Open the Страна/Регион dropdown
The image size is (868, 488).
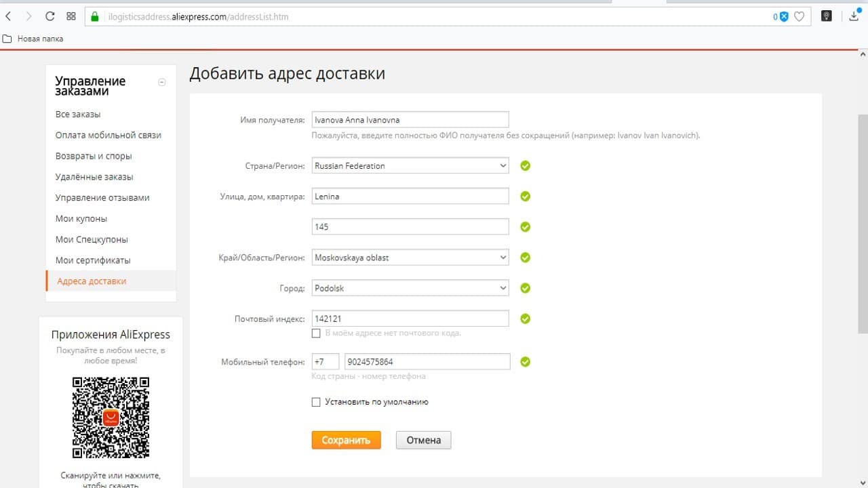click(x=410, y=165)
